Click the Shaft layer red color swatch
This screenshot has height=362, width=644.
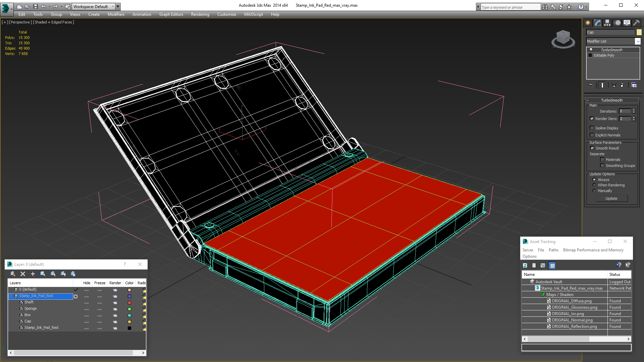[x=129, y=303]
